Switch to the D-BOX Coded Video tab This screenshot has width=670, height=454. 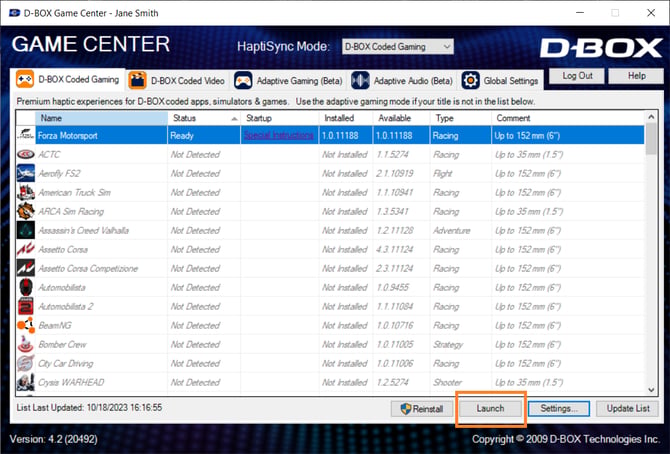pos(177,80)
